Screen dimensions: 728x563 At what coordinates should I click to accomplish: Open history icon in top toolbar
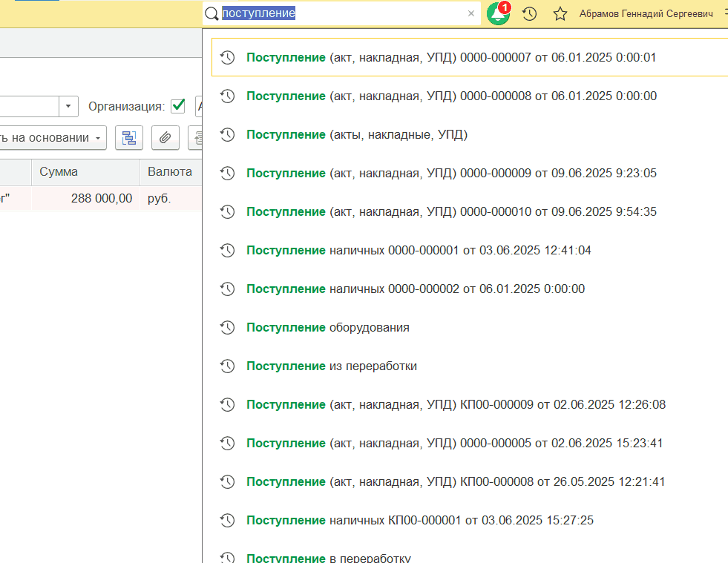[x=529, y=13]
